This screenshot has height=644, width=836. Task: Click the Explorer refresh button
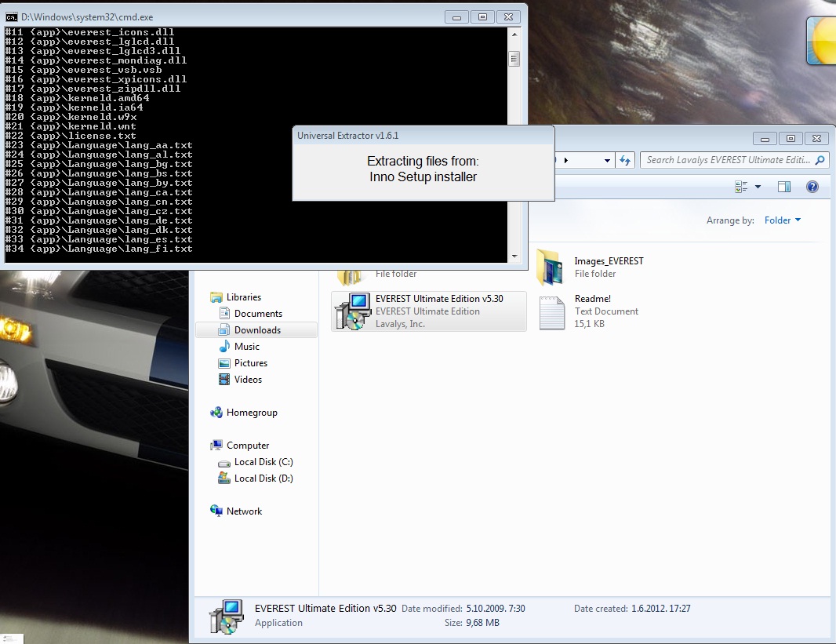tap(625, 160)
